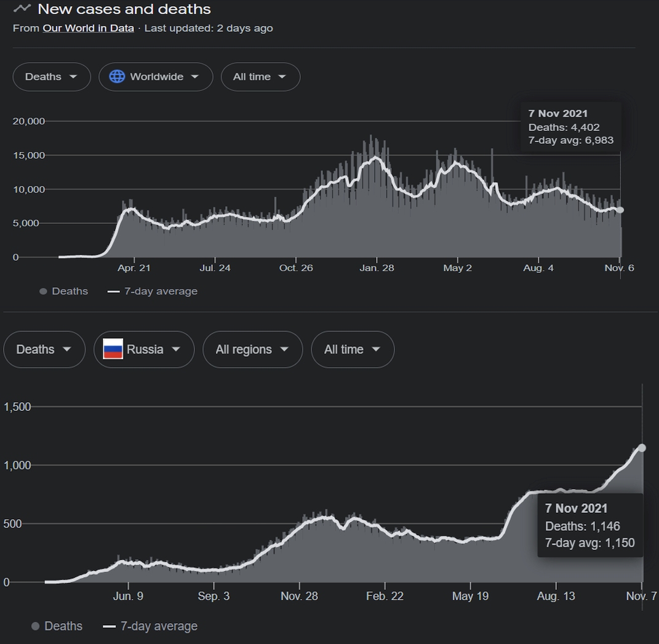Click the '20,000' y-axis label

tap(28, 121)
